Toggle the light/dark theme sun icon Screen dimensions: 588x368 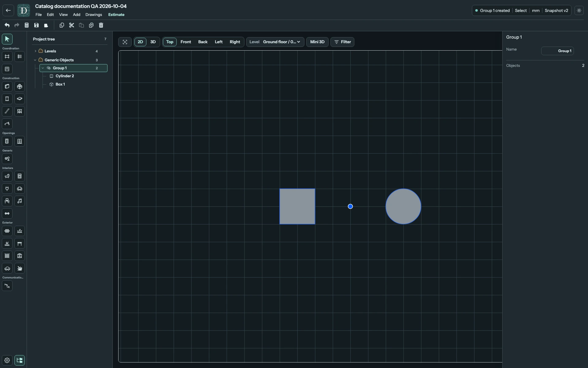tap(579, 10)
